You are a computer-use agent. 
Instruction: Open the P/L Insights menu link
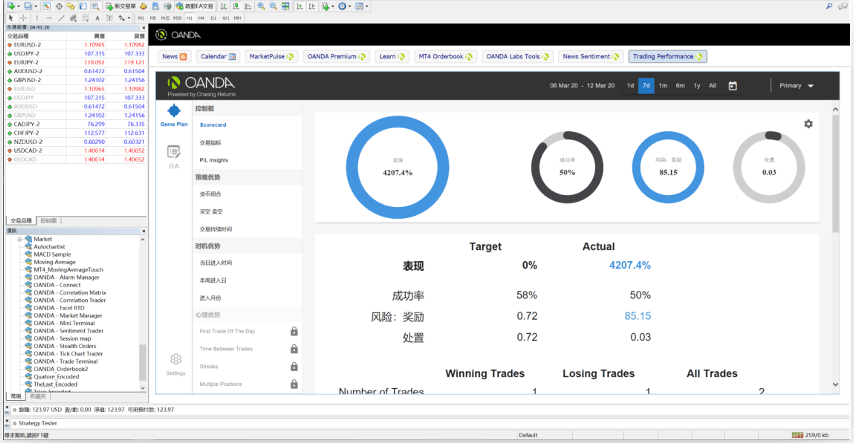point(214,160)
